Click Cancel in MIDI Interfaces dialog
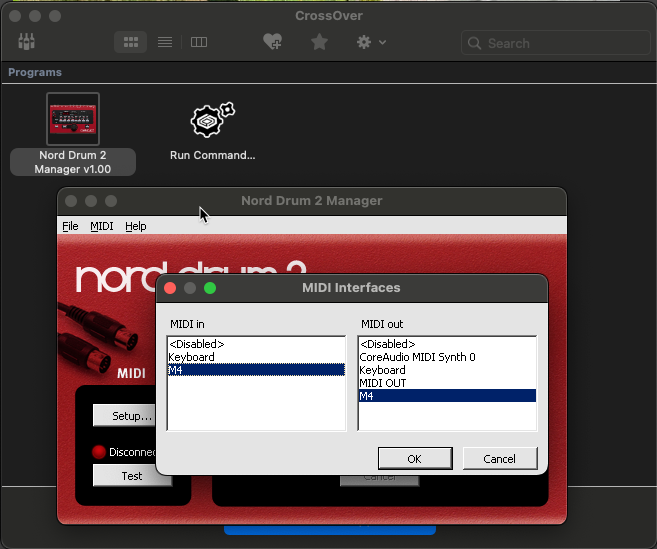 point(499,458)
